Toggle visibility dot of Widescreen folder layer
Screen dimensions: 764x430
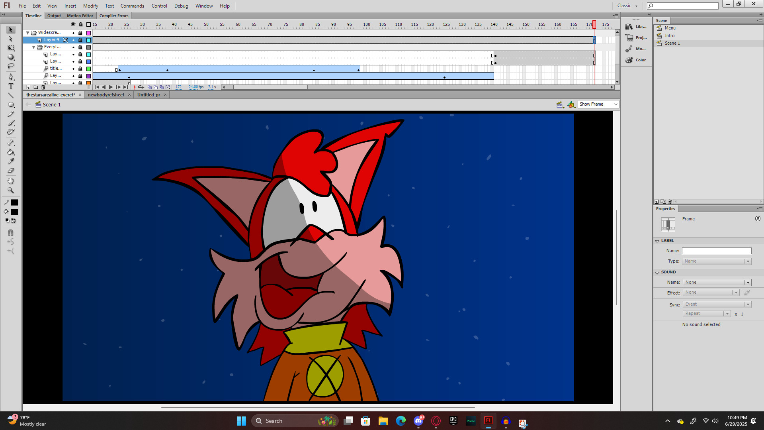click(x=74, y=33)
